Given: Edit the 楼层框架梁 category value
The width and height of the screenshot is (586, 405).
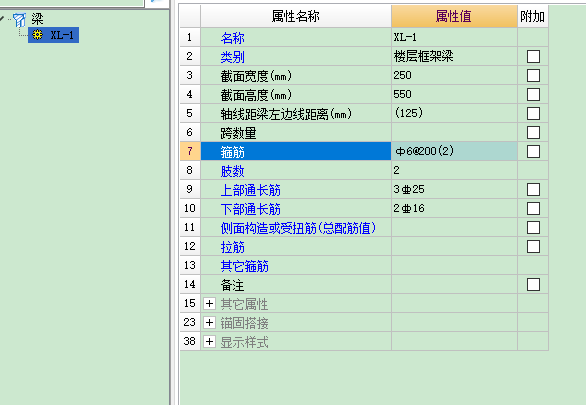Looking at the screenshot, I should click(454, 56).
